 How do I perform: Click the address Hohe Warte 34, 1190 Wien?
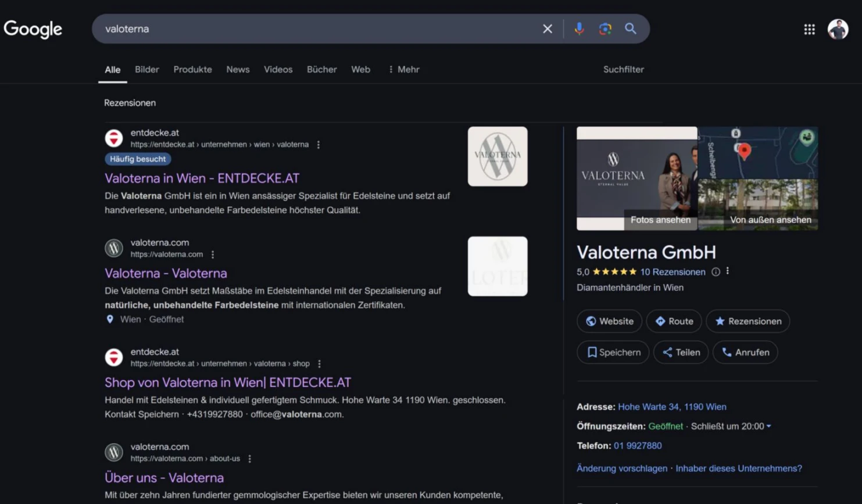[x=672, y=407]
